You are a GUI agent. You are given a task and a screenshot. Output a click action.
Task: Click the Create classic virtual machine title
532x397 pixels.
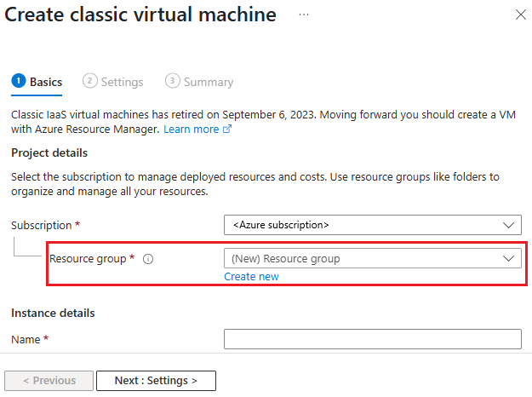point(141,15)
